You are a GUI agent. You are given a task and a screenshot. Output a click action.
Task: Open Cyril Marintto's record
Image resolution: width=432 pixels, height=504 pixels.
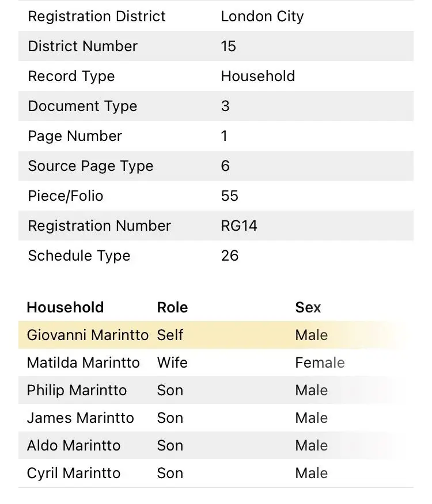tap(74, 473)
